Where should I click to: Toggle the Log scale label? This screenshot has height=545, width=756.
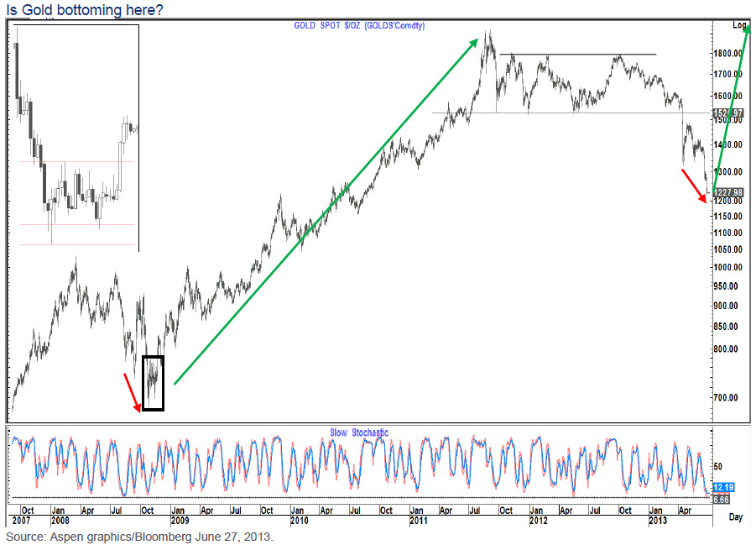[738, 25]
